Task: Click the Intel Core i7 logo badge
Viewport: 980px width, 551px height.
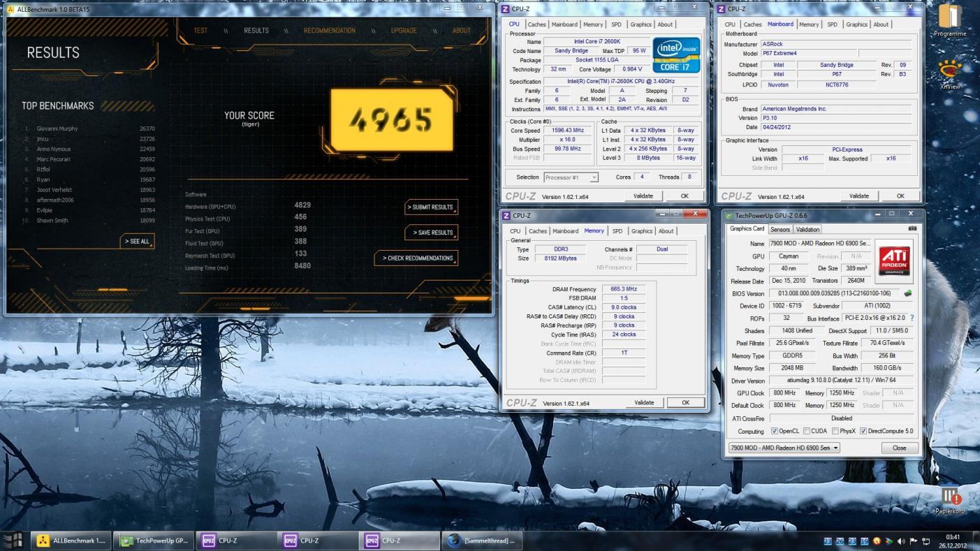Action: pos(675,54)
